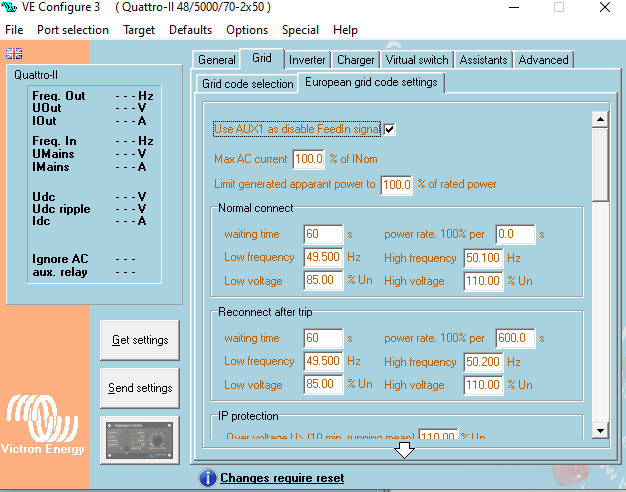Open the Special menu

coord(300,30)
